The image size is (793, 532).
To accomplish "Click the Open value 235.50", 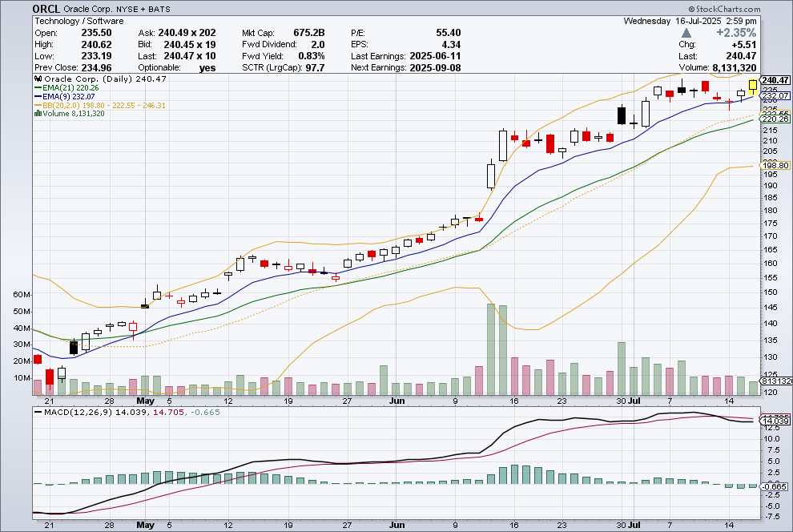I will pyautogui.click(x=97, y=33).
